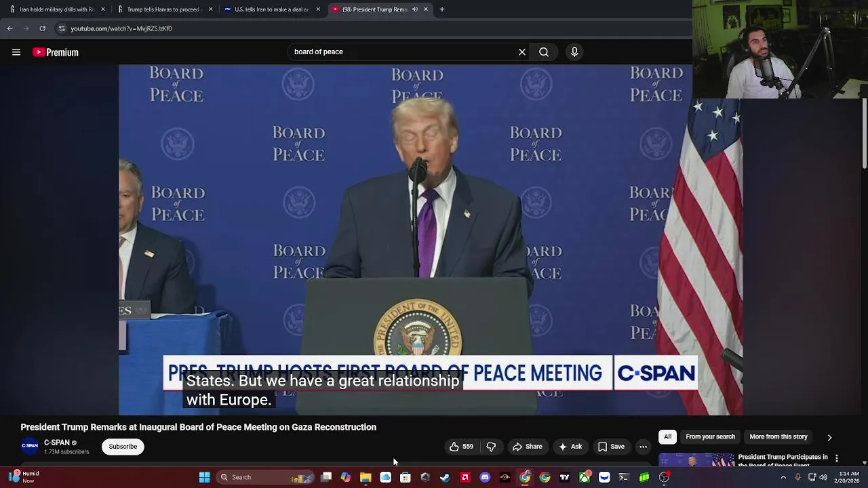Image resolution: width=868 pixels, height=488 pixels.
Task: Open the Windows taskbar search box
Action: (x=264, y=477)
